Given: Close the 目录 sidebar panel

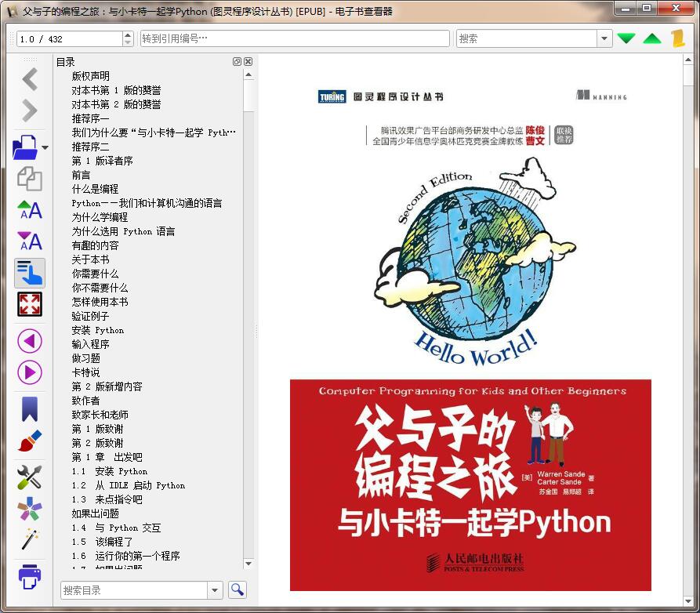Looking at the screenshot, I should [248, 61].
